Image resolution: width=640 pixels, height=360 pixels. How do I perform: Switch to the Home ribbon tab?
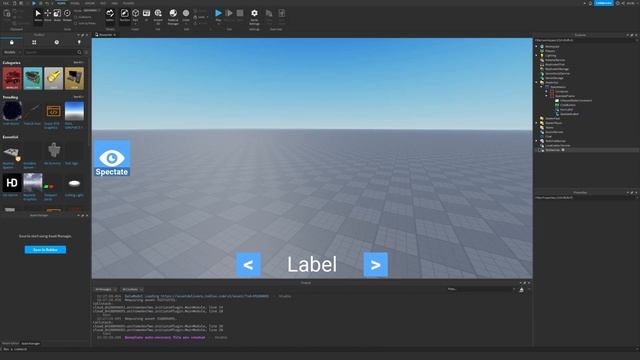(61, 3)
